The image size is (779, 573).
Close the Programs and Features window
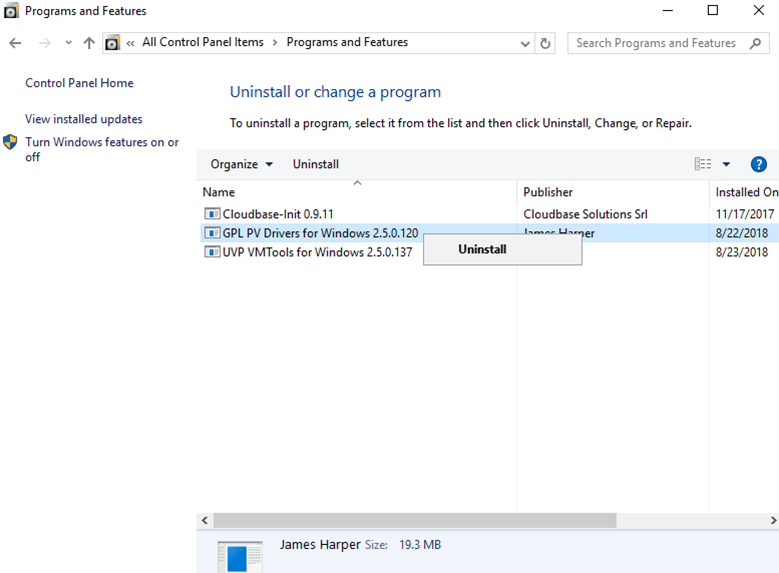coord(759,10)
